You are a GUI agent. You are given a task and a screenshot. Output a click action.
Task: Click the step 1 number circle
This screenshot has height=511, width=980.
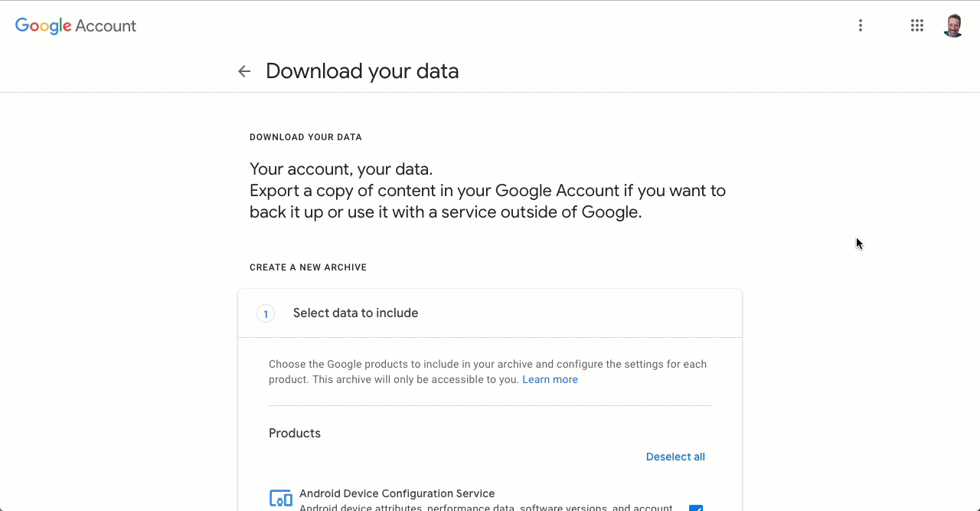266,313
